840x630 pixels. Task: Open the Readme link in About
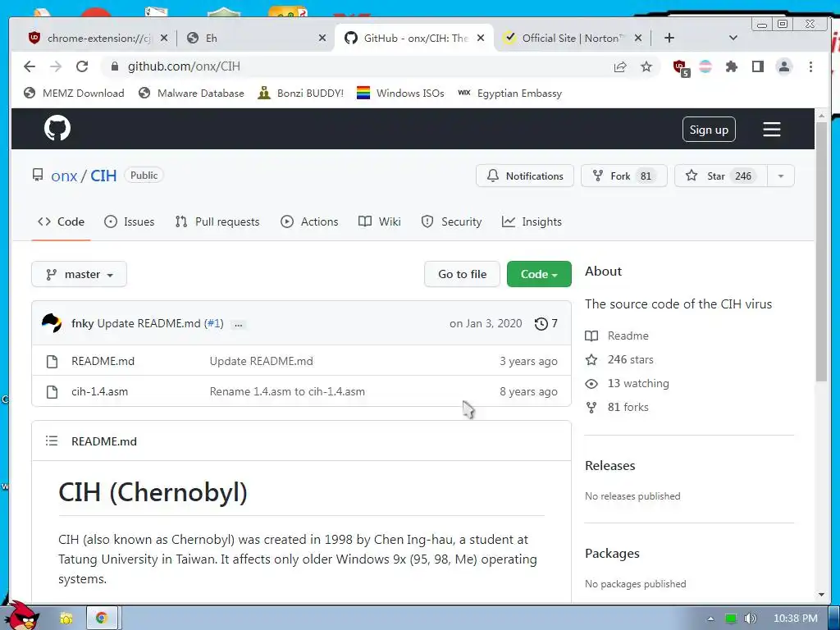(628, 336)
